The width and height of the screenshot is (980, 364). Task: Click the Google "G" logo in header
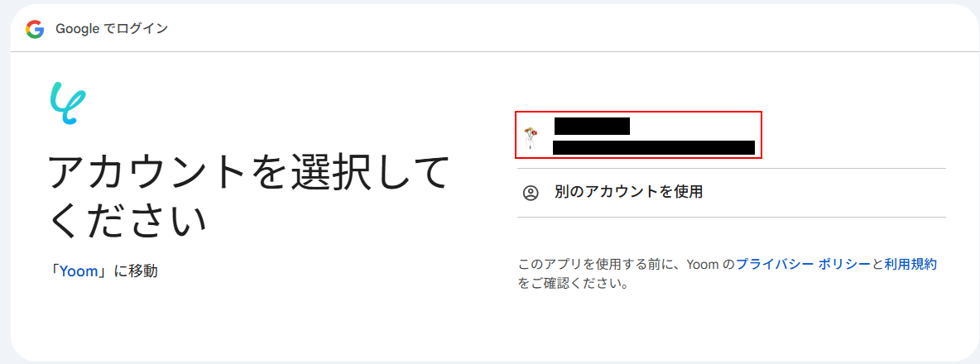point(35,29)
